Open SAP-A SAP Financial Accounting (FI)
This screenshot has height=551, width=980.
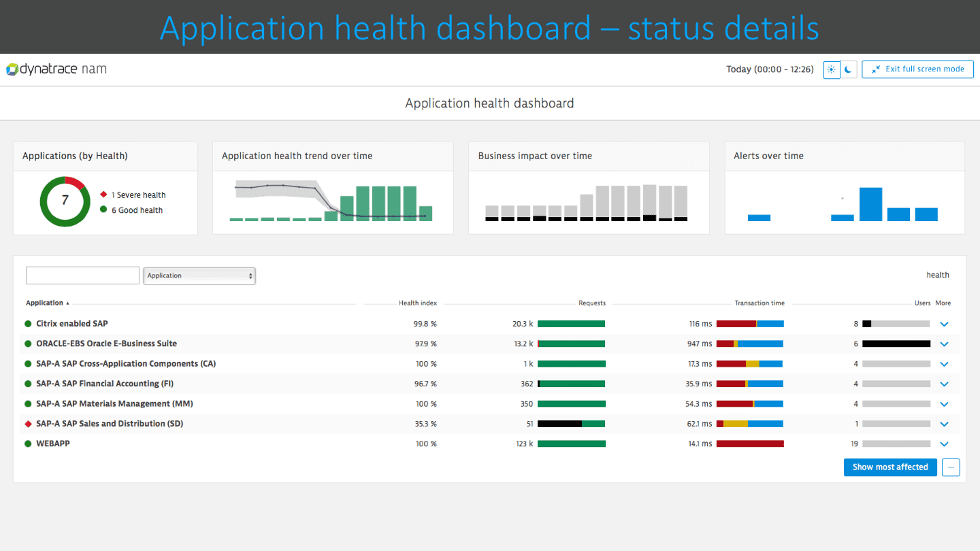(x=105, y=384)
